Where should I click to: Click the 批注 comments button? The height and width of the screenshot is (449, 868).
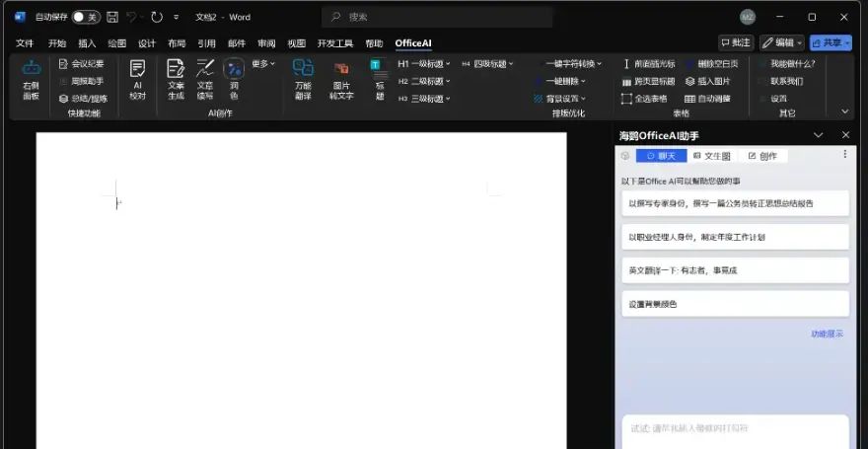(x=736, y=42)
